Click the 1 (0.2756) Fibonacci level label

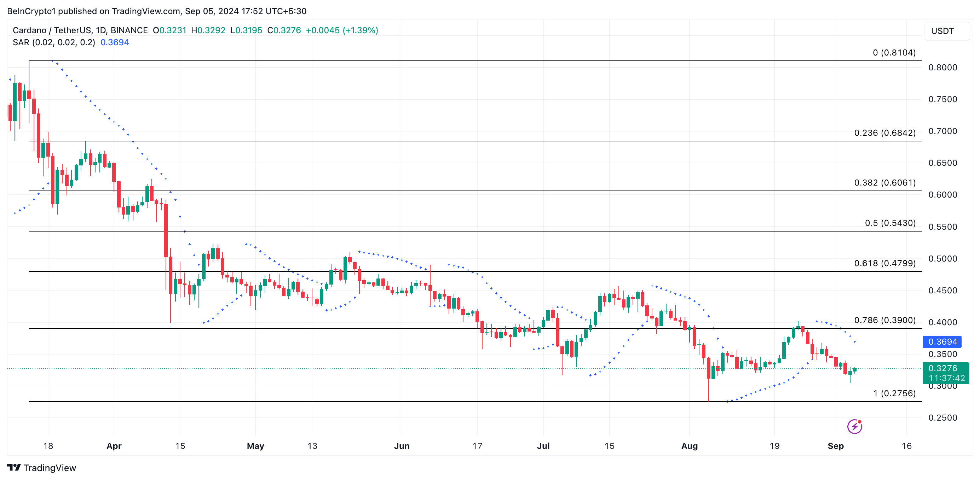point(894,393)
